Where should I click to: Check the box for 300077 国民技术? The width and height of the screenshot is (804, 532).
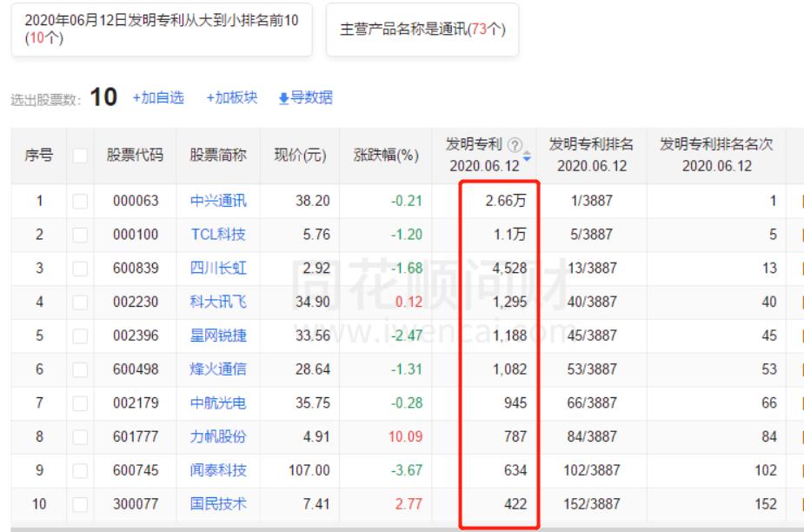(x=80, y=504)
